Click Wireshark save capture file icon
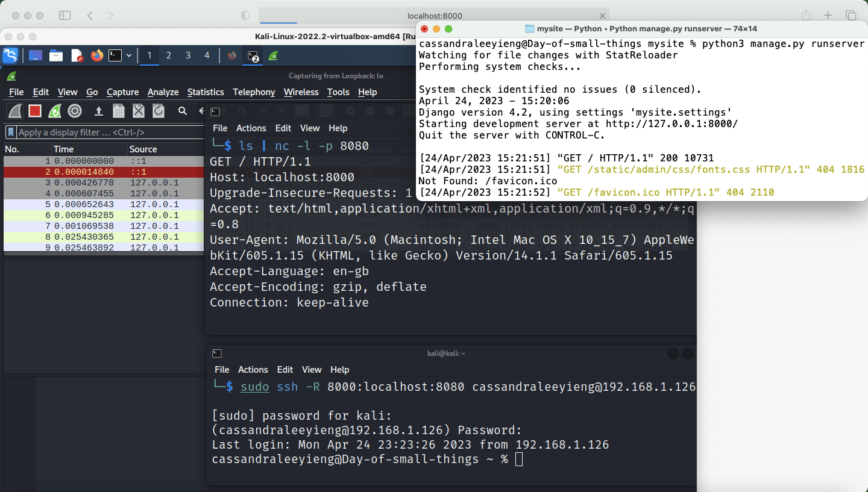 pyautogui.click(x=119, y=111)
